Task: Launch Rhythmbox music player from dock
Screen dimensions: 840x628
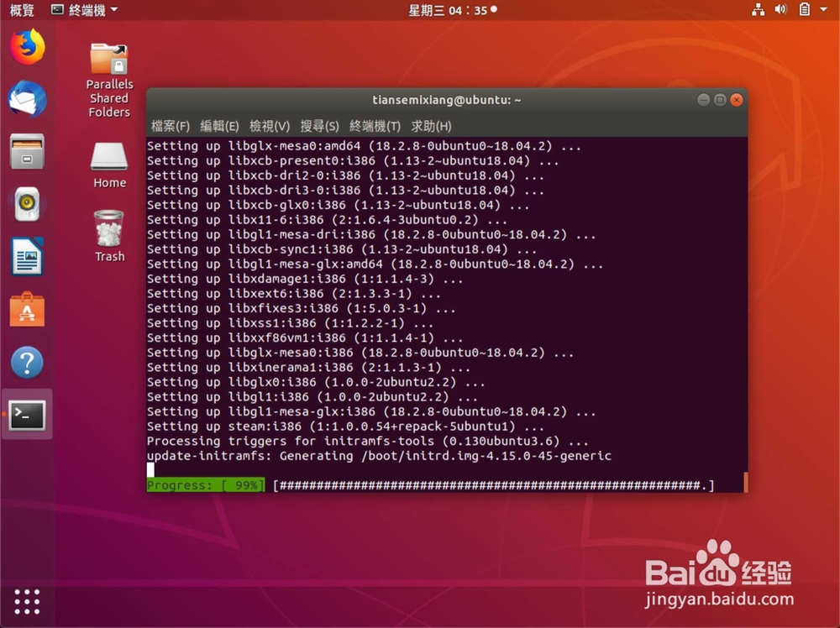Action: point(27,203)
